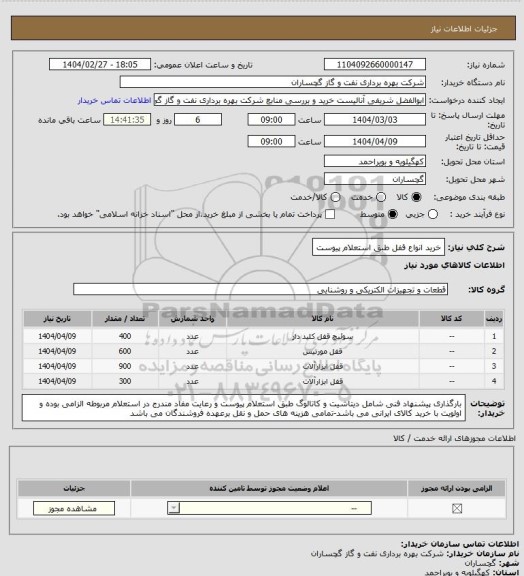Click the goods group field قطعات و تجهیزات الکتریکی

point(260,289)
